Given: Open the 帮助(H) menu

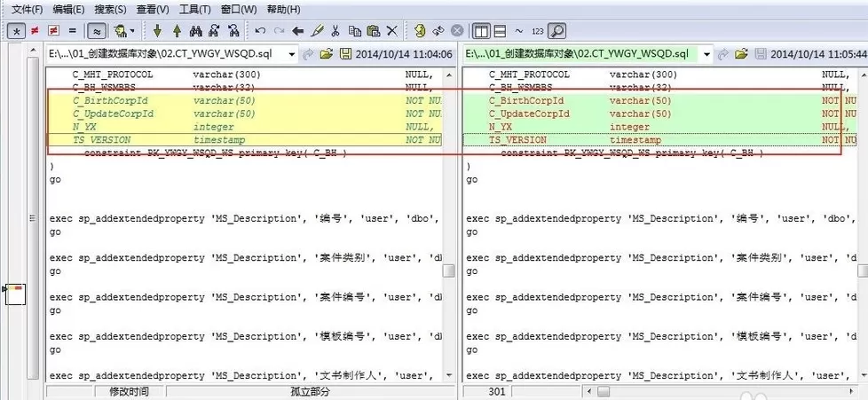Looking at the screenshot, I should click(283, 10).
